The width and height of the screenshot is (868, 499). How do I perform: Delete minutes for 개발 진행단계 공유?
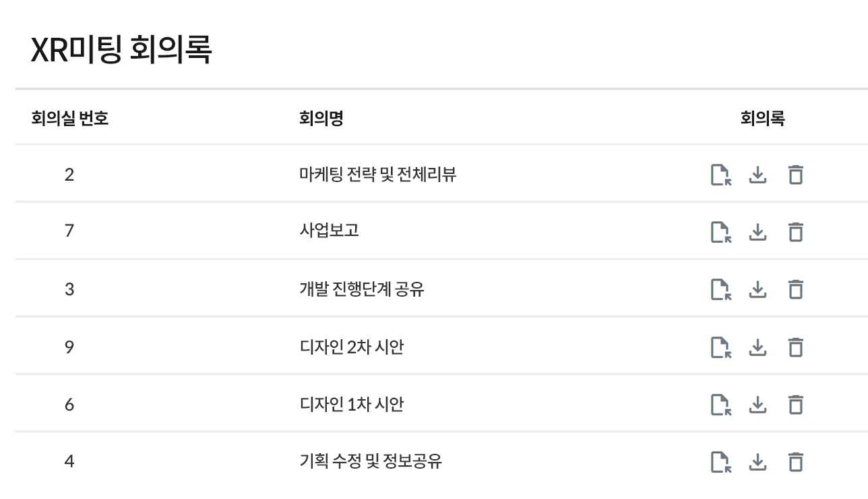pos(796,289)
